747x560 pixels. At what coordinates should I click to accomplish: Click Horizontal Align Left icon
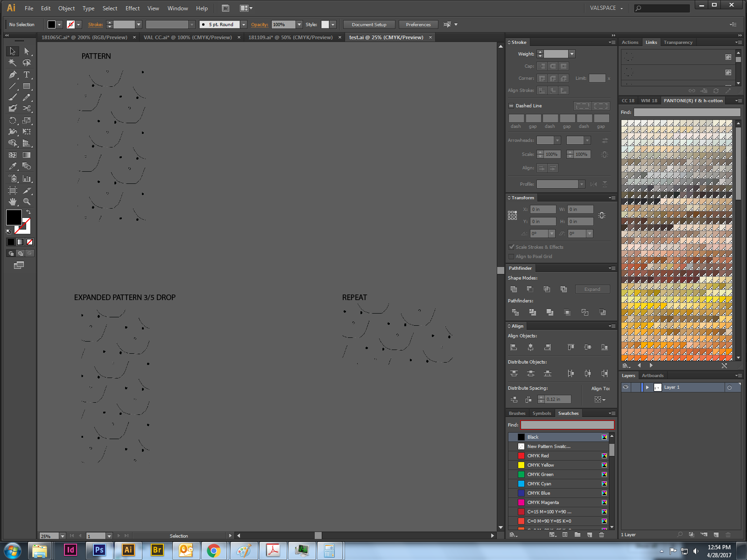[514, 347]
